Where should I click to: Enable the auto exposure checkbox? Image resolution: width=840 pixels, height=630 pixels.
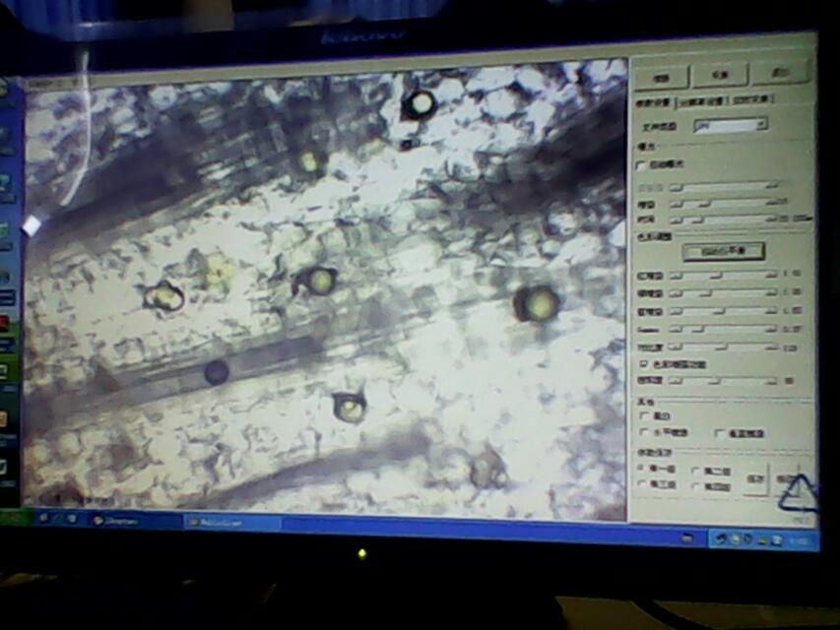(x=643, y=164)
